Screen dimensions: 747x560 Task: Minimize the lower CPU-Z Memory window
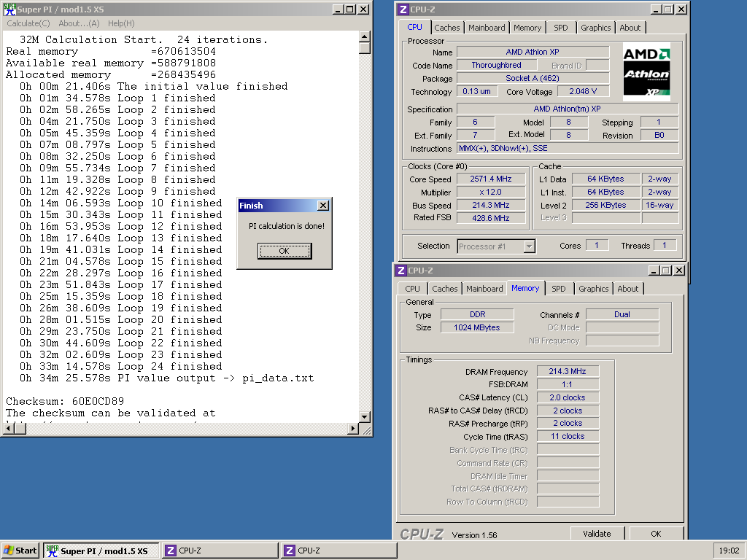654,271
